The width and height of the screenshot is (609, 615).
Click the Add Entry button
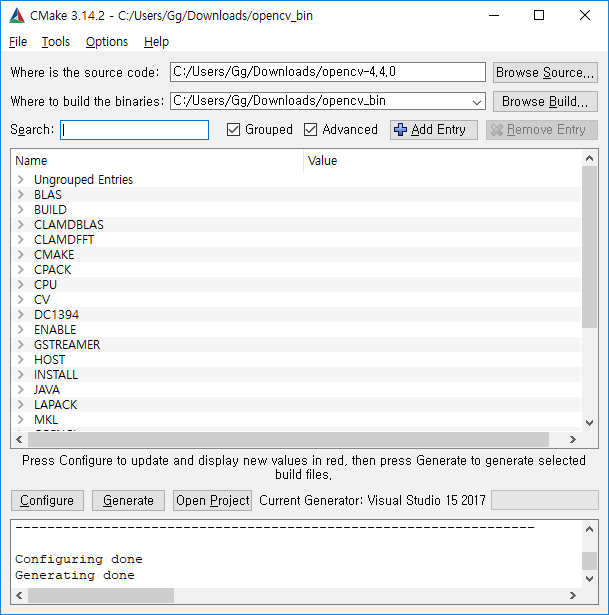(x=434, y=130)
